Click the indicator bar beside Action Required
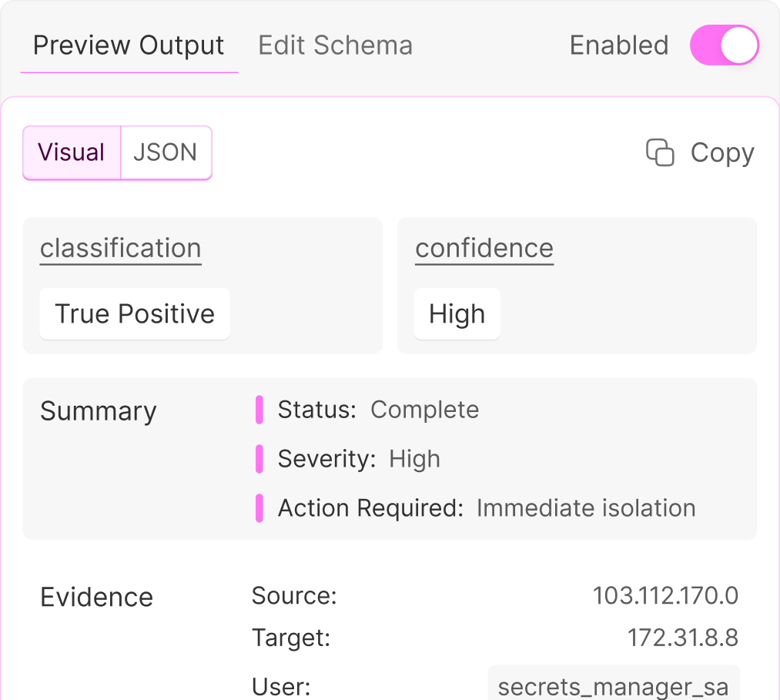The image size is (780, 700). pyautogui.click(x=259, y=508)
